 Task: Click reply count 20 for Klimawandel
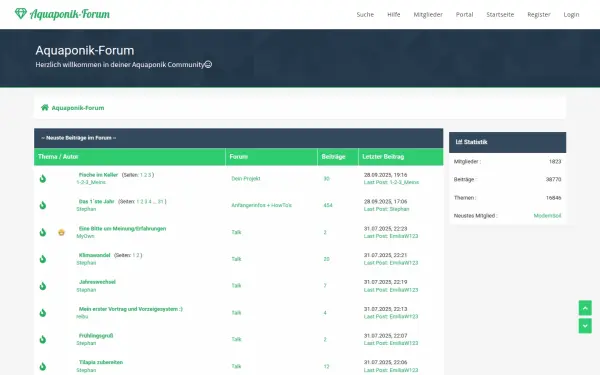326,259
